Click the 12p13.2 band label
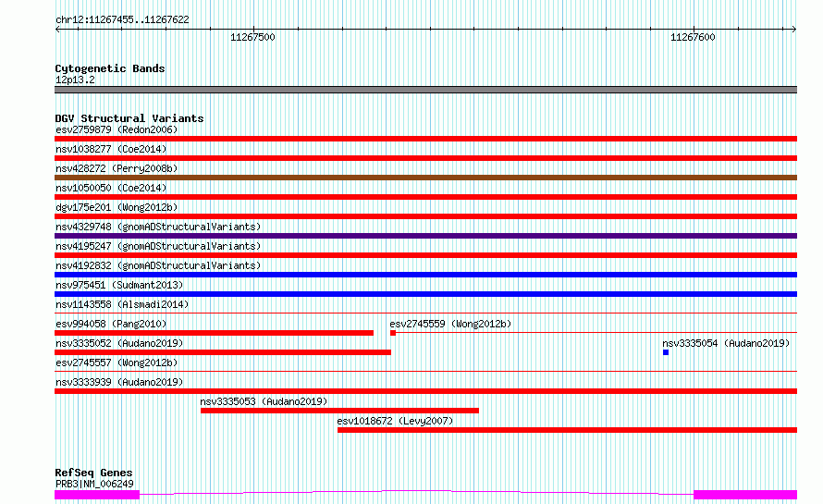This screenshot has height=504, width=823. 75,80
